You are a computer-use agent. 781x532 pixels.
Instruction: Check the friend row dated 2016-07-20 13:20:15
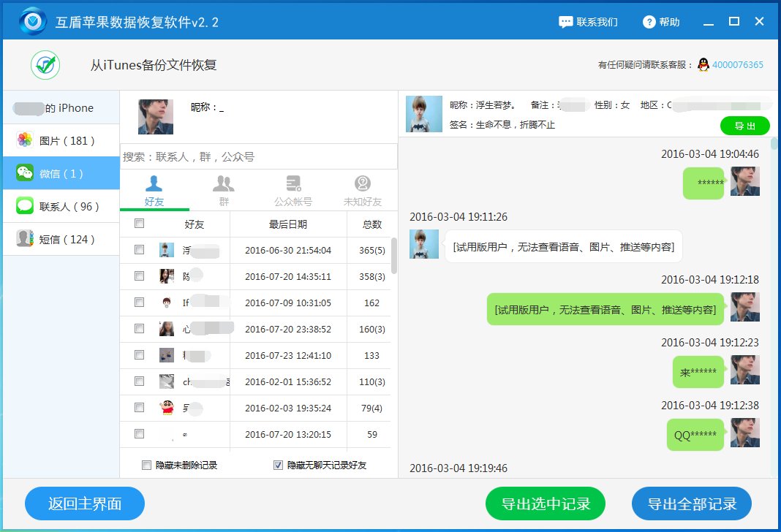[x=140, y=434]
